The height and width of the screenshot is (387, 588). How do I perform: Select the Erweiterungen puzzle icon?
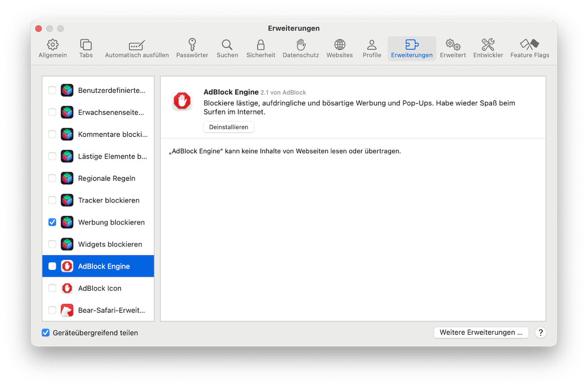point(412,45)
